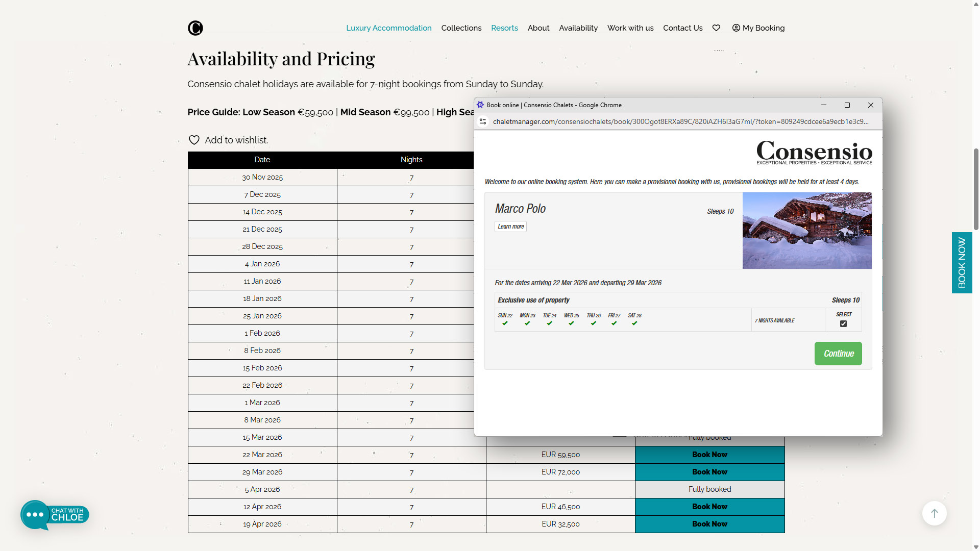980x551 pixels.
Task: Toggle the Select checkbox for exclusive use
Action: pos(843,324)
